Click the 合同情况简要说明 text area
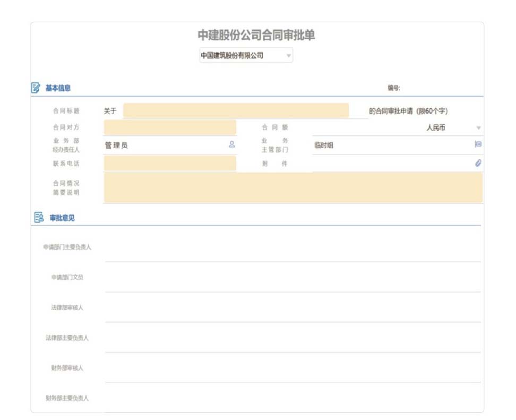The image size is (516, 420). click(x=293, y=187)
